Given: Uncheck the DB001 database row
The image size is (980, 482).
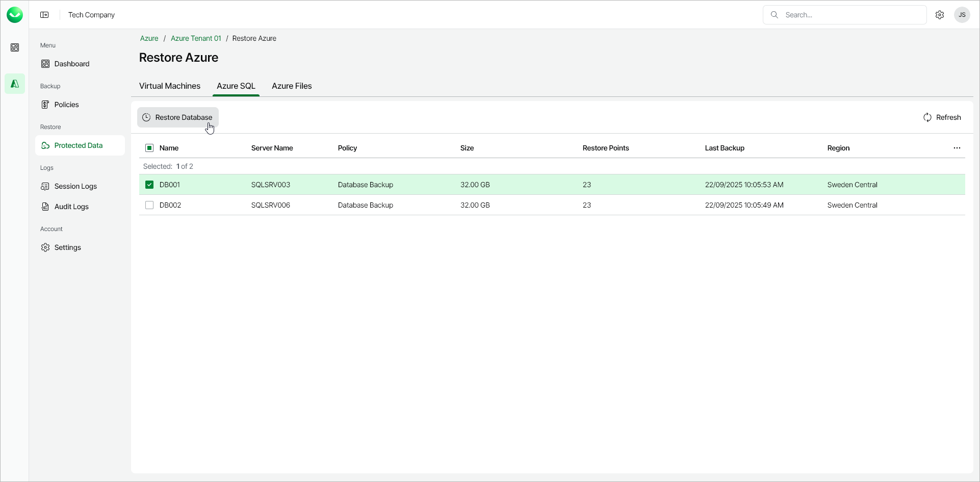Looking at the screenshot, I should point(149,184).
